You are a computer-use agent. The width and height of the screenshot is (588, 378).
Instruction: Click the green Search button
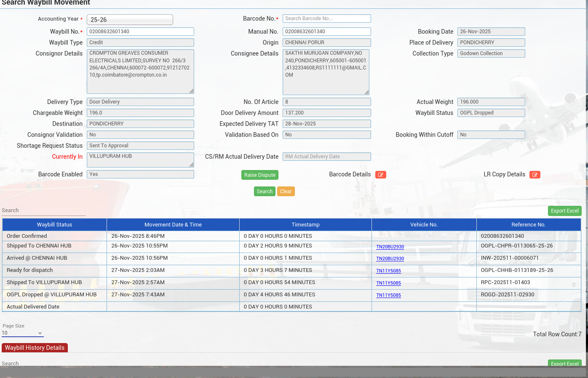click(x=265, y=192)
